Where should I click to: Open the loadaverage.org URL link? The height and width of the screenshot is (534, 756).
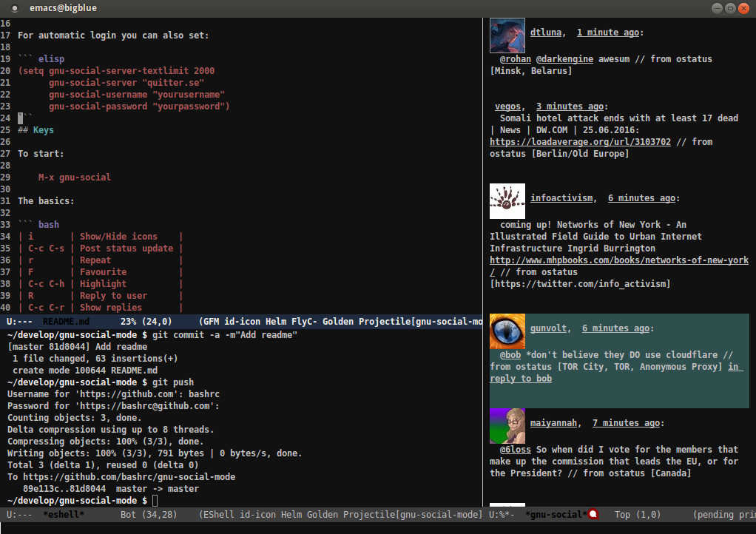[x=580, y=142]
